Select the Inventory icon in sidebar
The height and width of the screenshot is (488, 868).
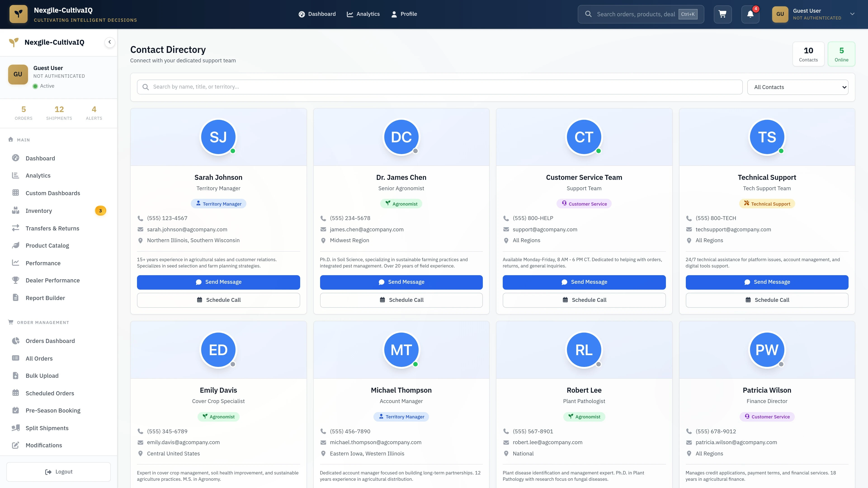[16, 211]
